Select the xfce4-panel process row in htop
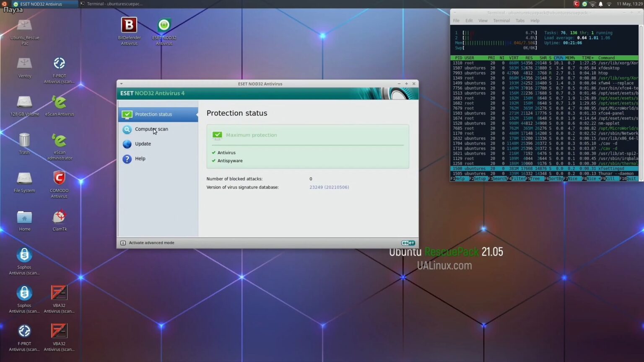644x362 pixels. pos(544,113)
